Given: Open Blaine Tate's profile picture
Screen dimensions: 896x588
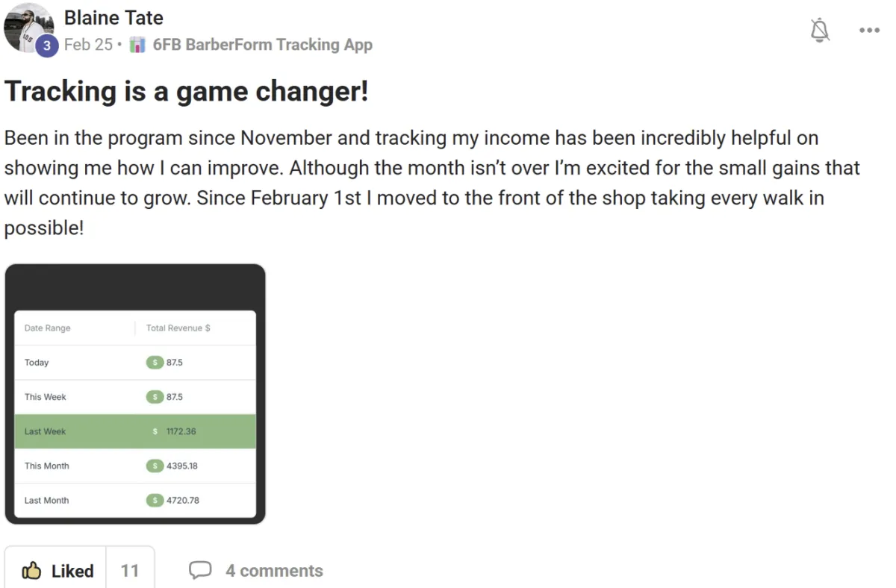Looking at the screenshot, I should pos(28,28).
